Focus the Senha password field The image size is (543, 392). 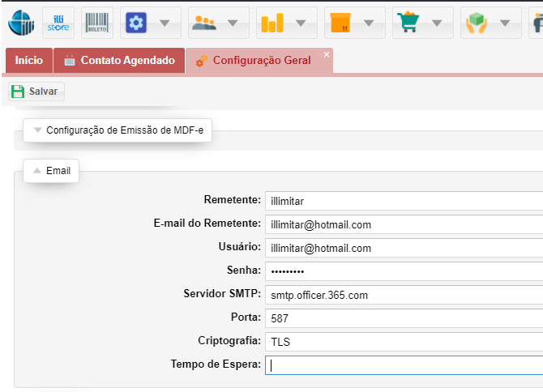tap(403, 271)
